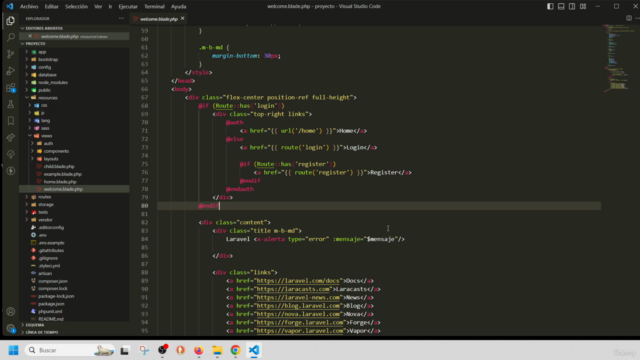The width and height of the screenshot is (640, 360).
Task: Open Explorer more actions ellipsis
Action: pos(121,18)
